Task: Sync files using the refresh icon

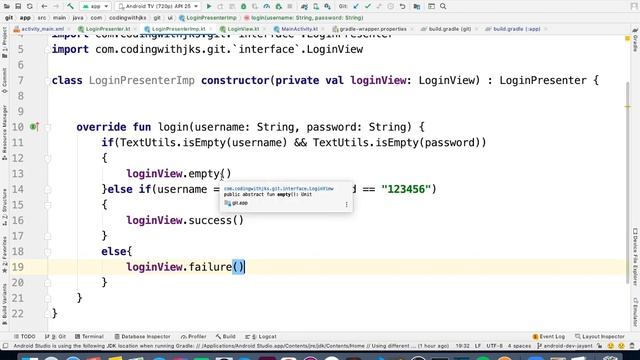Action: pyautogui.click(x=29, y=7)
